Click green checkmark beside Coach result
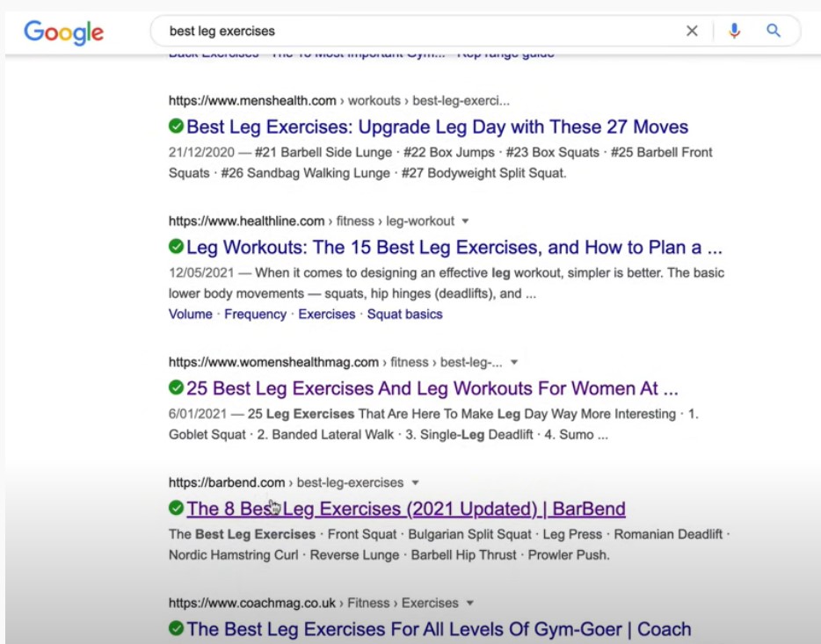Viewport: 821px width, 644px height. [x=176, y=628]
